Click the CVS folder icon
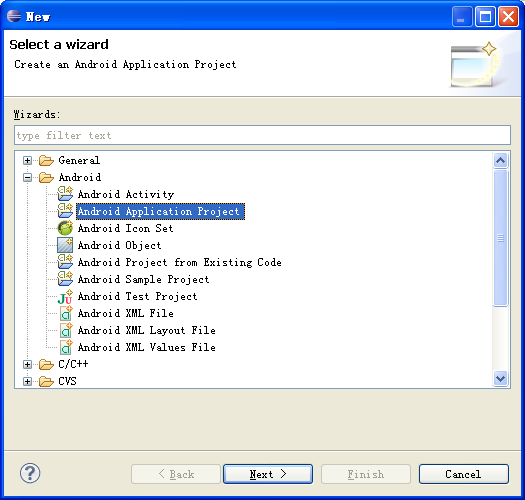 tap(46, 381)
